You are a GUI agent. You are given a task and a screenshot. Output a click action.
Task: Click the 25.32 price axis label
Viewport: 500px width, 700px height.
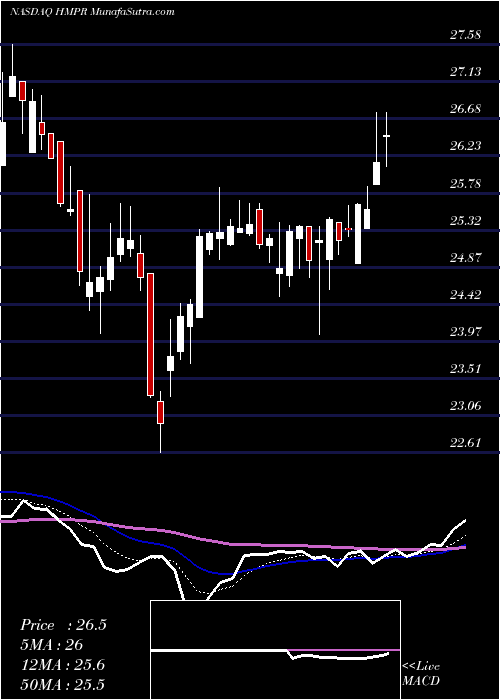coord(465,220)
